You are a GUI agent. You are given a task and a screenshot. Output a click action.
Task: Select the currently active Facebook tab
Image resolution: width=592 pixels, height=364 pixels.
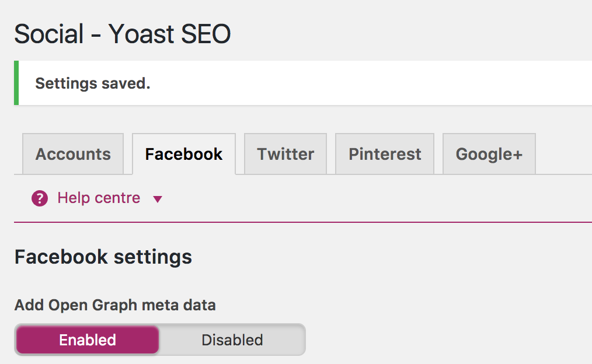pos(183,154)
